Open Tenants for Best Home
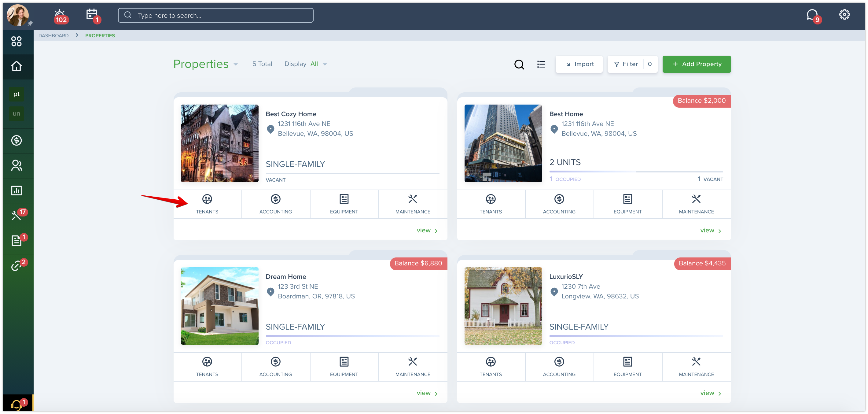The height and width of the screenshot is (414, 868). pos(491,204)
